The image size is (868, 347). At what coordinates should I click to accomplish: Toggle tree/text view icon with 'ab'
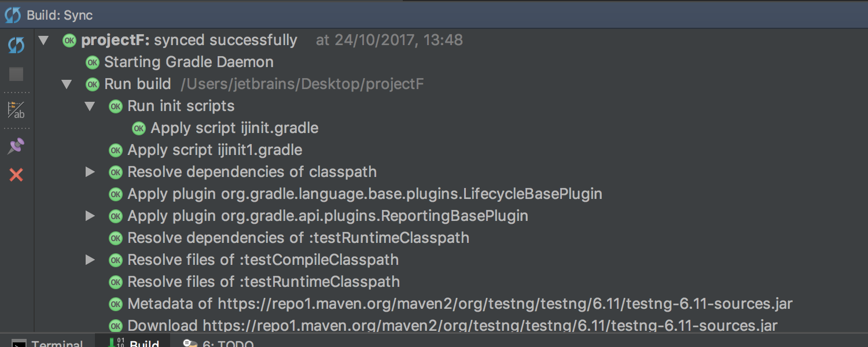point(16,110)
